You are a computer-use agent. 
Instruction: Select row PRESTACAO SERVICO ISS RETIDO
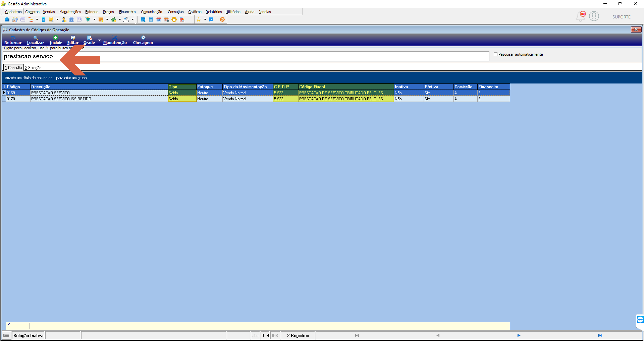click(x=256, y=99)
